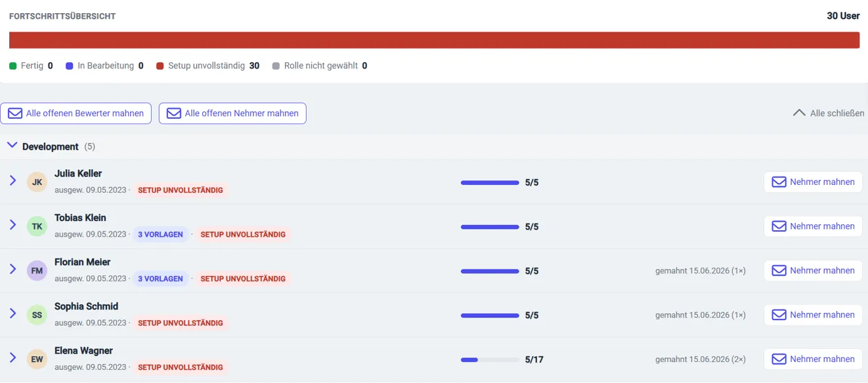Expand Sophia Schmid's row
The image size is (868, 383).
point(12,313)
